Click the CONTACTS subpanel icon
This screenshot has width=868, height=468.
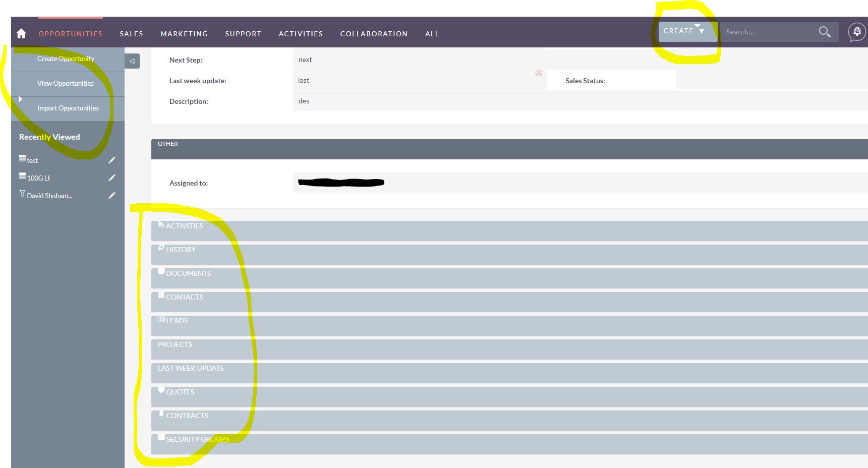pyautogui.click(x=161, y=295)
